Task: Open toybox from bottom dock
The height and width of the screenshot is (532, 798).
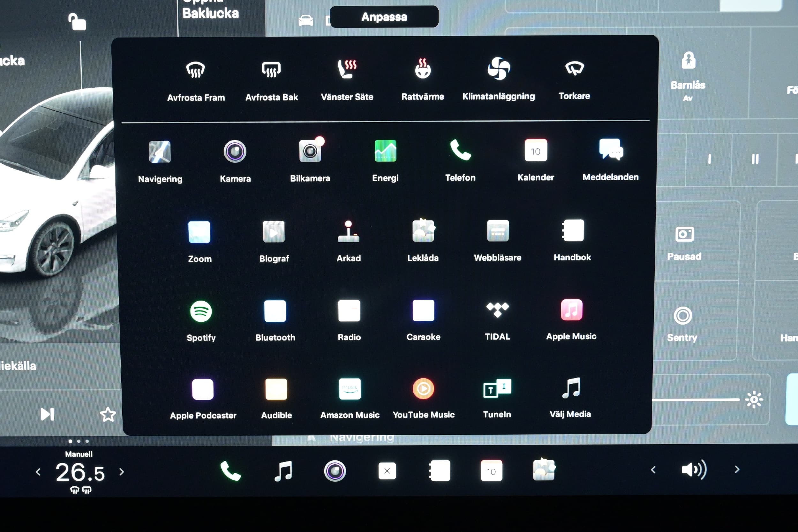Action: click(544, 469)
